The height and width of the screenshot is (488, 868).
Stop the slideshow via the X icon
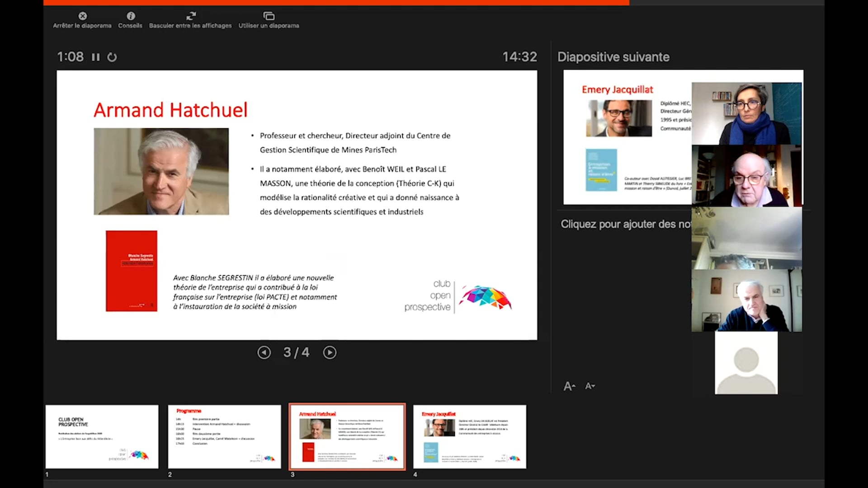(82, 16)
